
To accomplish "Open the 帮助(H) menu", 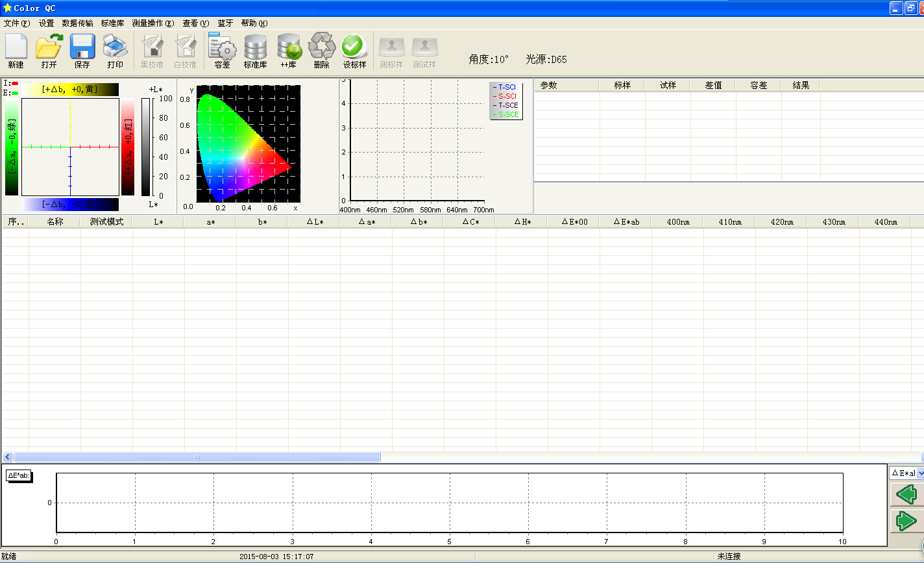I will coord(254,23).
